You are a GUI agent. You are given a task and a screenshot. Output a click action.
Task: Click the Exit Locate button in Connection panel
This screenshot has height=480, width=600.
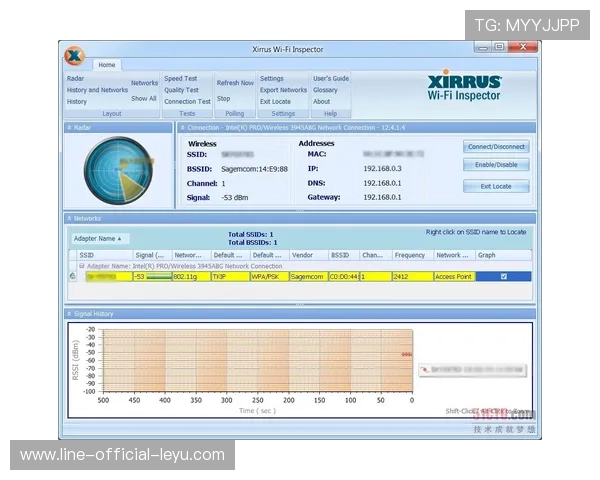click(496, 186)
